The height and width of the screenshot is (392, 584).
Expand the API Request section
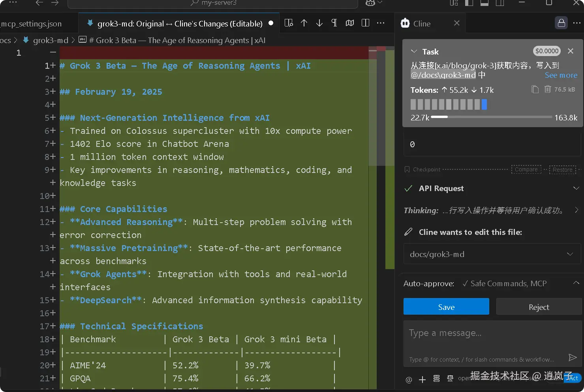click(x=576, y=189)
